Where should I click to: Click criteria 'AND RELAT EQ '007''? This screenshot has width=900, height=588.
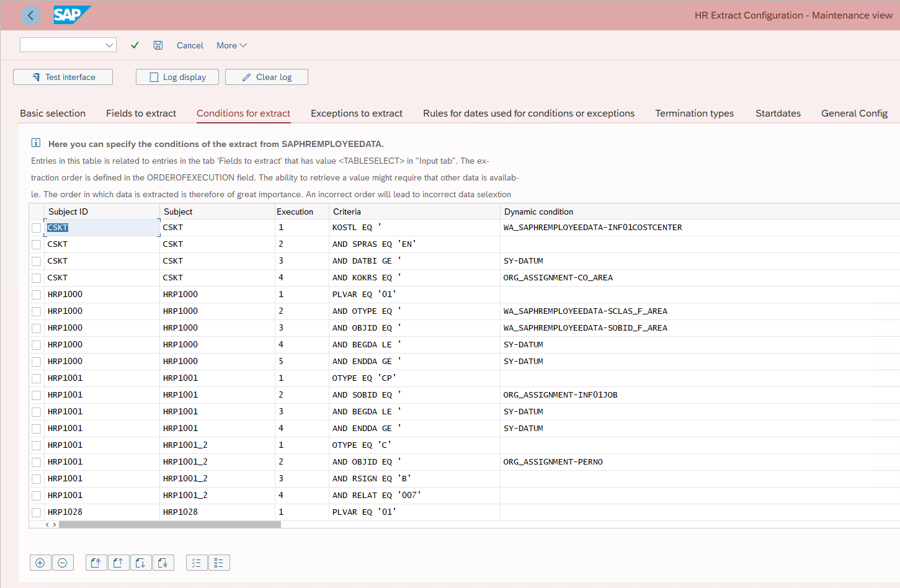(414, 496)
